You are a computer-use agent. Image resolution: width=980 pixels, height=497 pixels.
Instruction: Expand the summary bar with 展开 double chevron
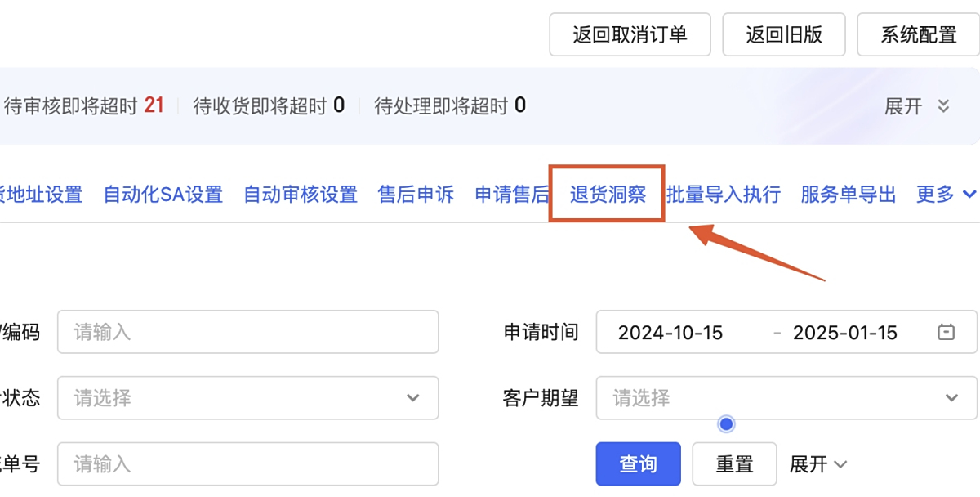918,106
